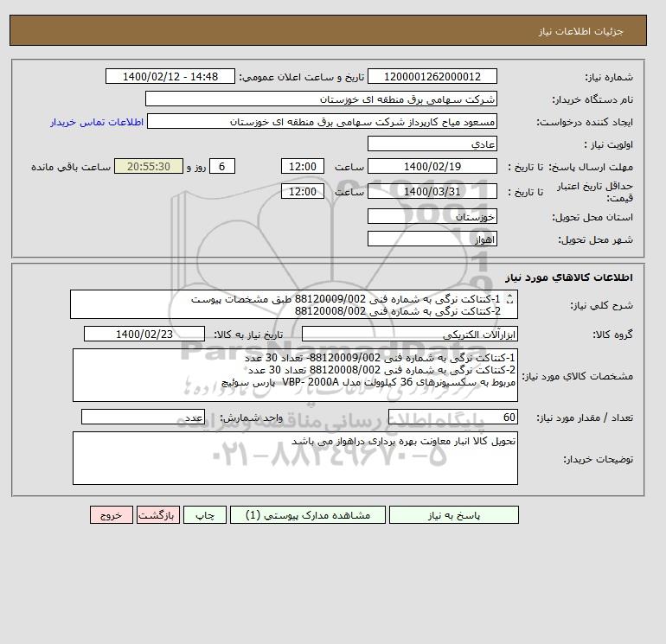Click the چاپ print button

click(x=205, y=515)
